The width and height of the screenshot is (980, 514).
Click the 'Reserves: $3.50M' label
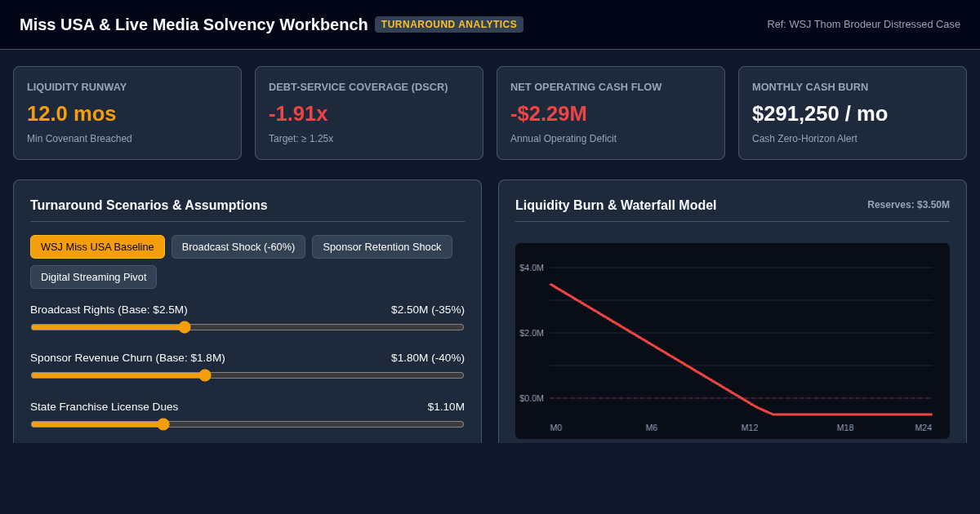point(908,205)
